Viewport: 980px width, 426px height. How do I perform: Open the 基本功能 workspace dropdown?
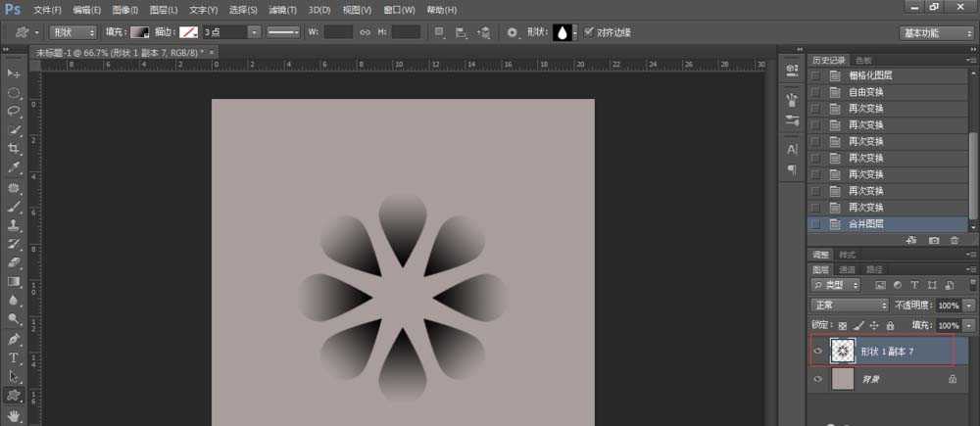pyautogui.click(x=936, y=32)
